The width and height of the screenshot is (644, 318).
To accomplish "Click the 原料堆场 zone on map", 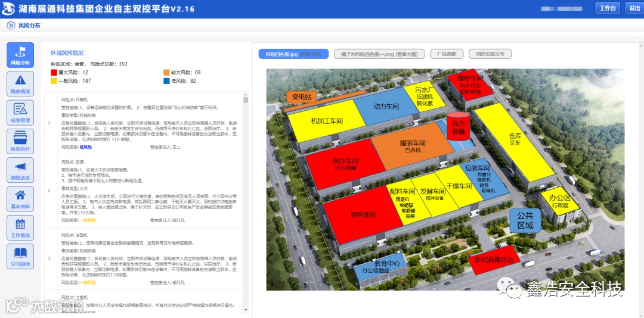I will 363,214.
